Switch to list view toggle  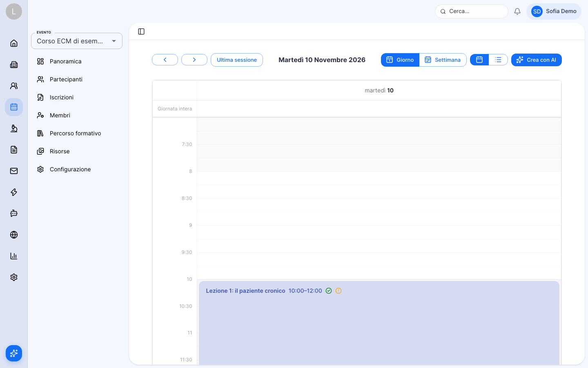(x=498, y=60)
